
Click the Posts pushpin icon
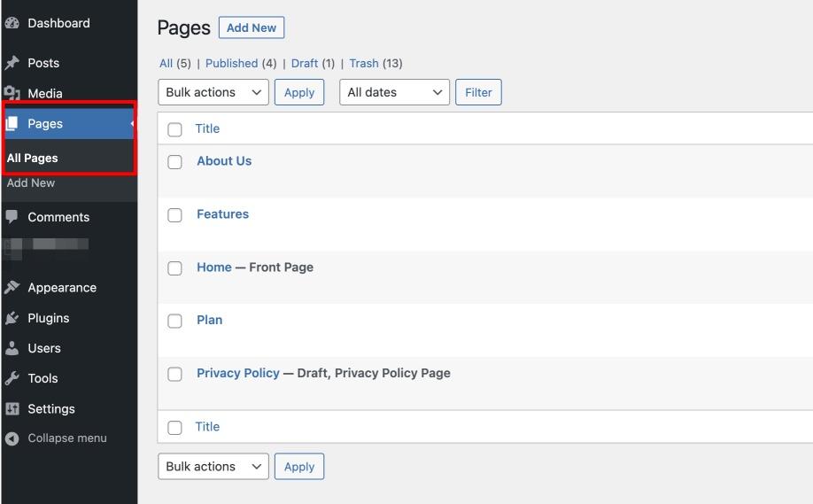coord(12,63)
